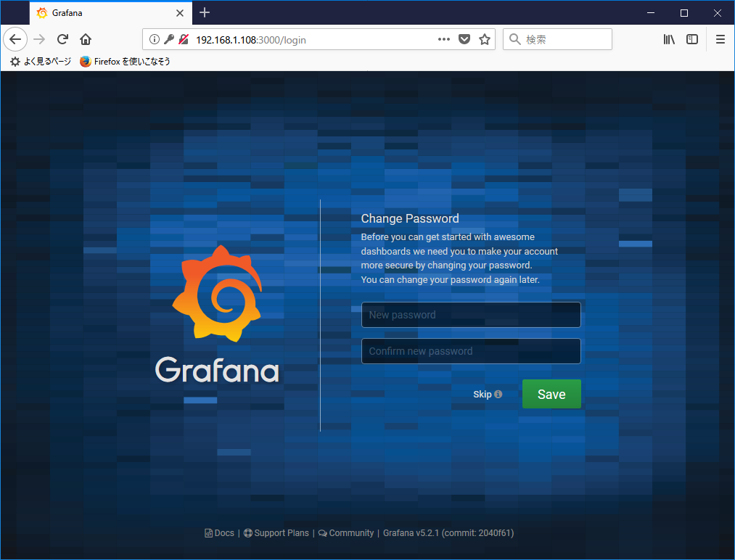Image resolution: width=735 pixels, height=560 pixels.
Task: Click the search magnifier icon
Action: pos(514,39)
